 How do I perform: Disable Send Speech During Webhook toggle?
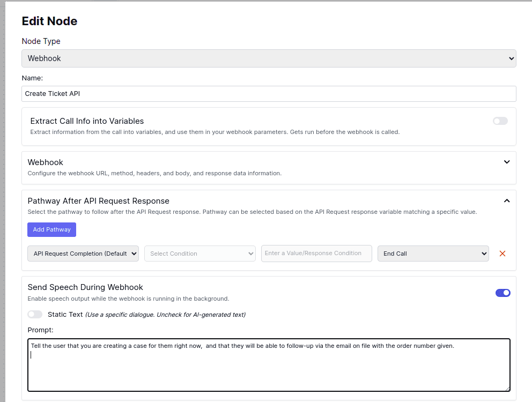pyautogui.click(x=503, y=293)
